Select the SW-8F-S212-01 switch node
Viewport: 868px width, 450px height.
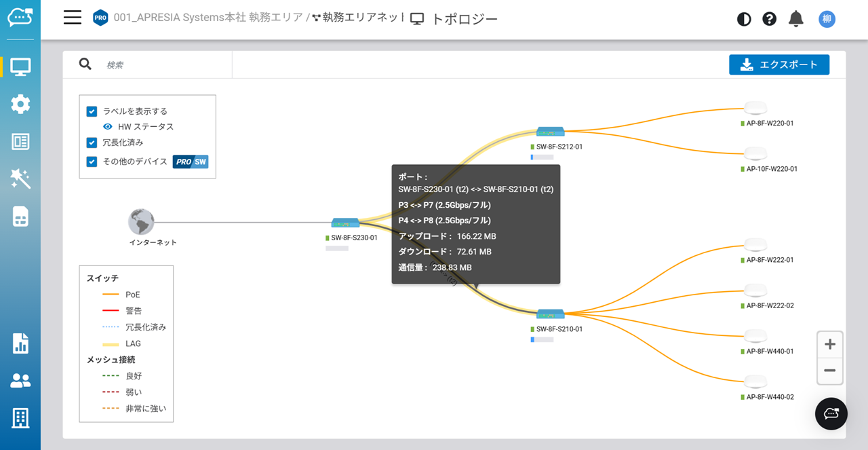click(x=550, y=132)
